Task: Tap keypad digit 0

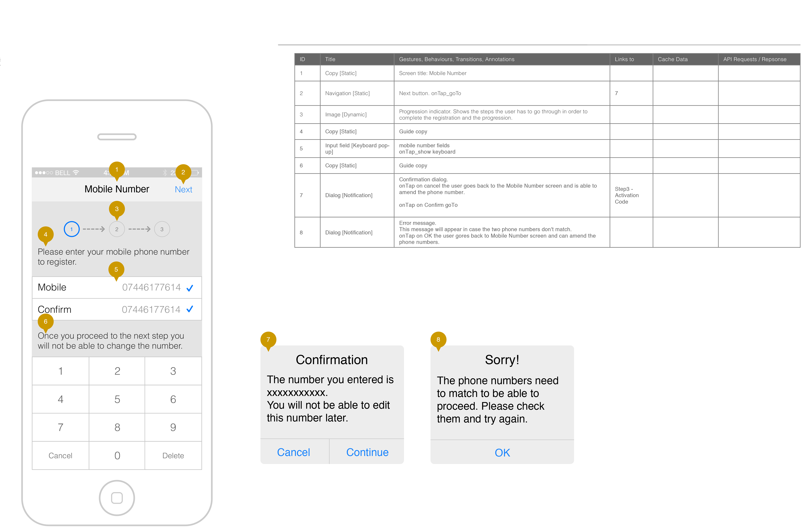Action: click(x=117, y=456)
